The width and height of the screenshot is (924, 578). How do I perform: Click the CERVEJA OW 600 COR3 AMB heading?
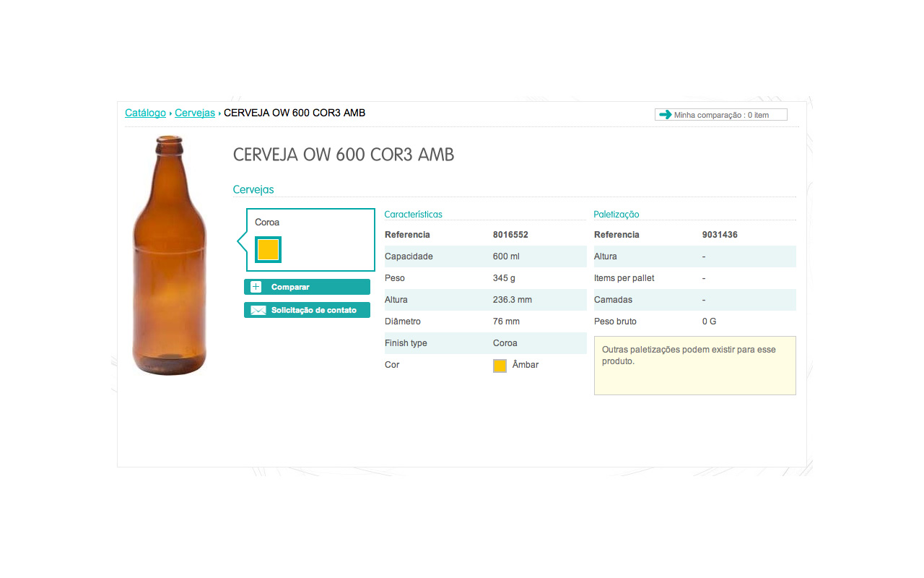click(x=344, y=155)
